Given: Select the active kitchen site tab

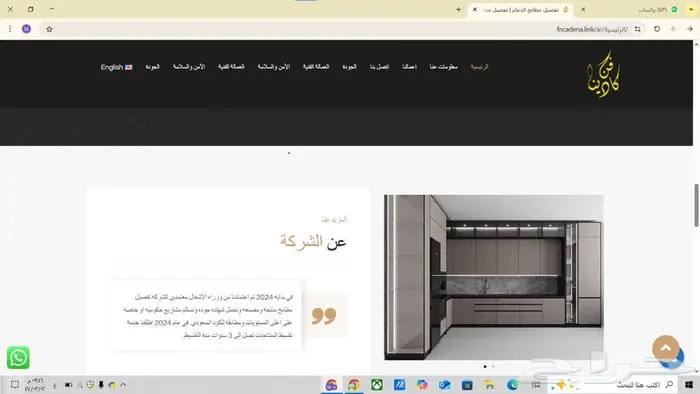Looking at the screenshot, I should (x=521, y=10).
